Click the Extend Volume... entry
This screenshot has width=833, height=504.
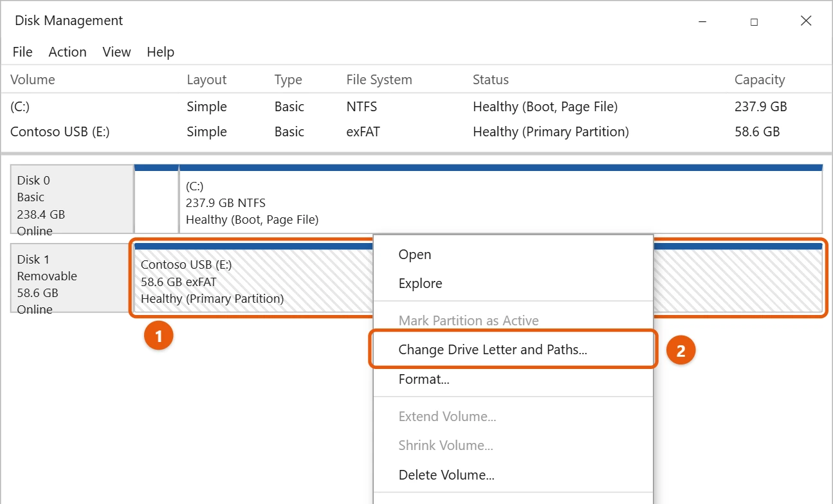[447, 417]
